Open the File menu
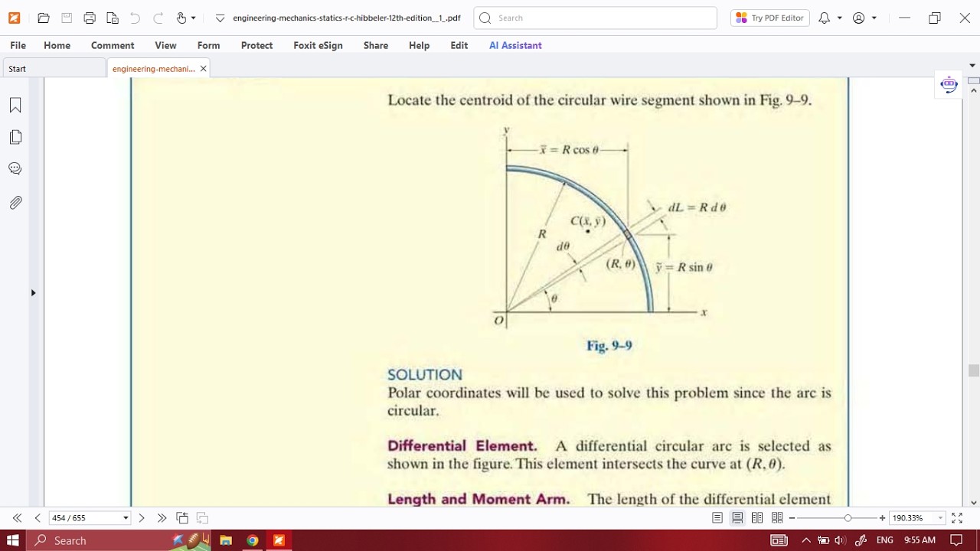The width and height of the screenshot is (980, 551). point(18,45)
